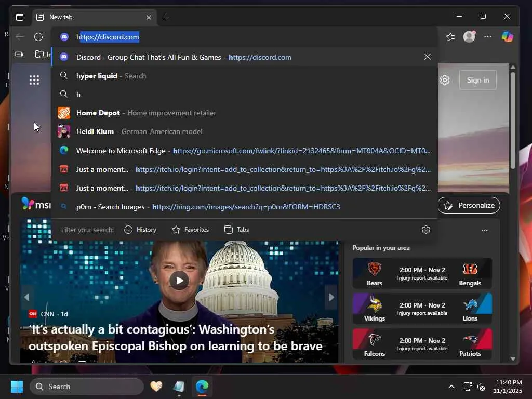Image resolution: width=532 pixels, height=399 pixels.
Task: Open the Bears vs Bengals game card
Action: click(422, 273)
